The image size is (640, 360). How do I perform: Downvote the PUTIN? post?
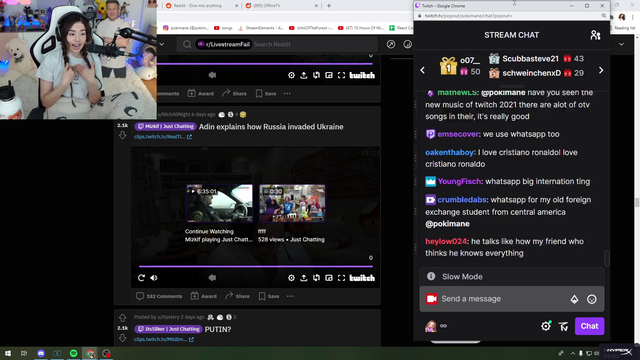(122, 338)
